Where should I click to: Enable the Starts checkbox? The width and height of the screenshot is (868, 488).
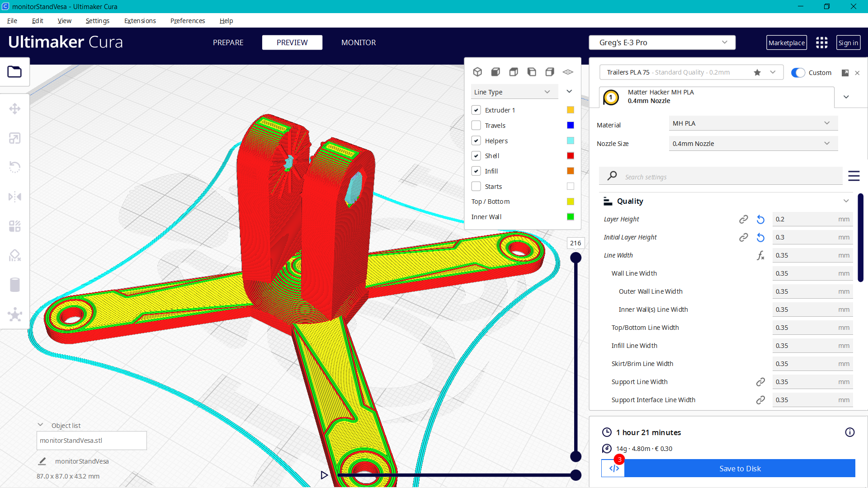click(476, 186)
